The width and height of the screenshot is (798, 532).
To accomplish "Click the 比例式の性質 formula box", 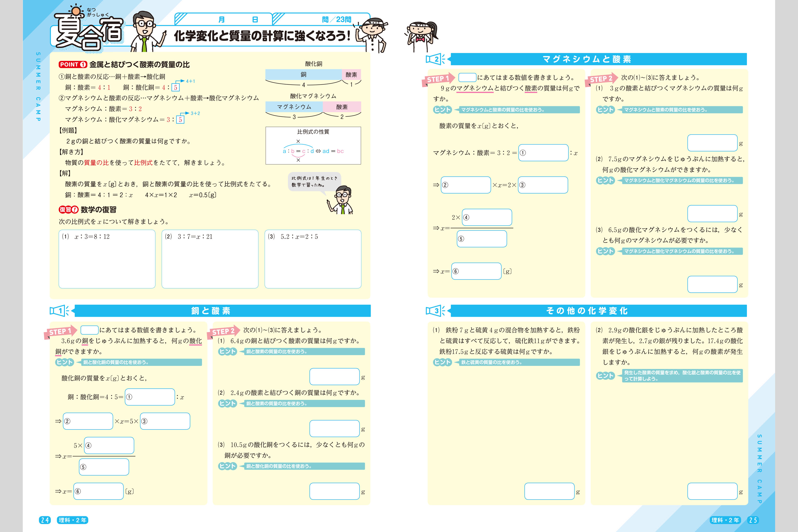I will pyautogui.click(x=313, y=146).
